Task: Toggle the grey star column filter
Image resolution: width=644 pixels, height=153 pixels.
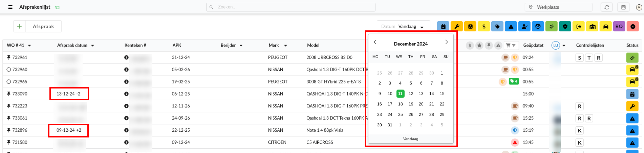Action: click(x=479, y=45)
